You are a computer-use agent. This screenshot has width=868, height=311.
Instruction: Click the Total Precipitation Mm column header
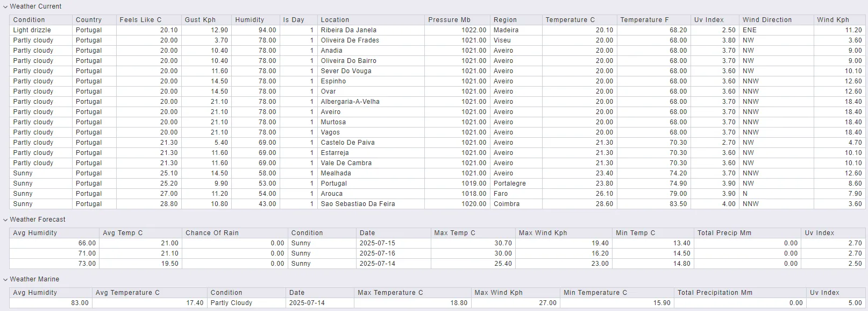(741, 293)
